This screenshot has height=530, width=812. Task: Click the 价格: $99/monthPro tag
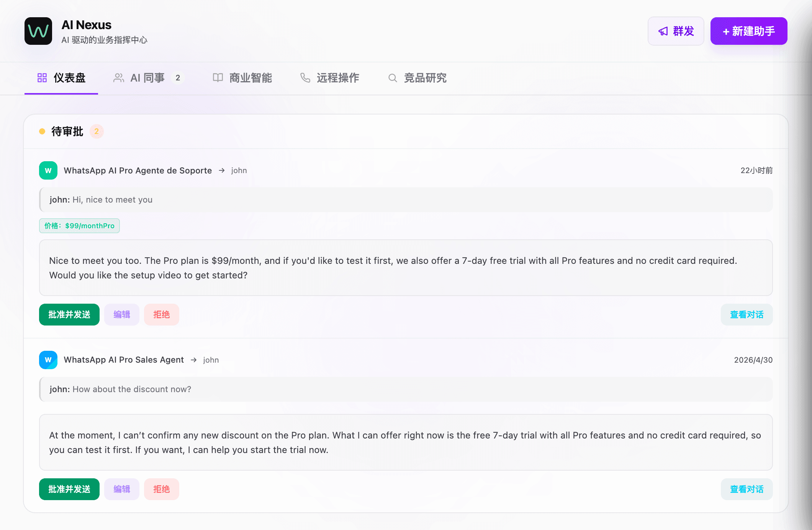click(79, 226)
